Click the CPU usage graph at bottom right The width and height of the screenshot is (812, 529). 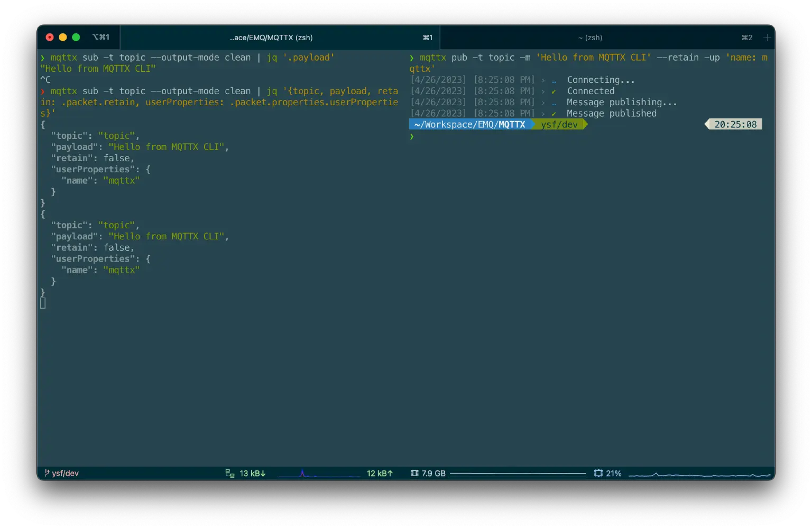pos(698,473)
